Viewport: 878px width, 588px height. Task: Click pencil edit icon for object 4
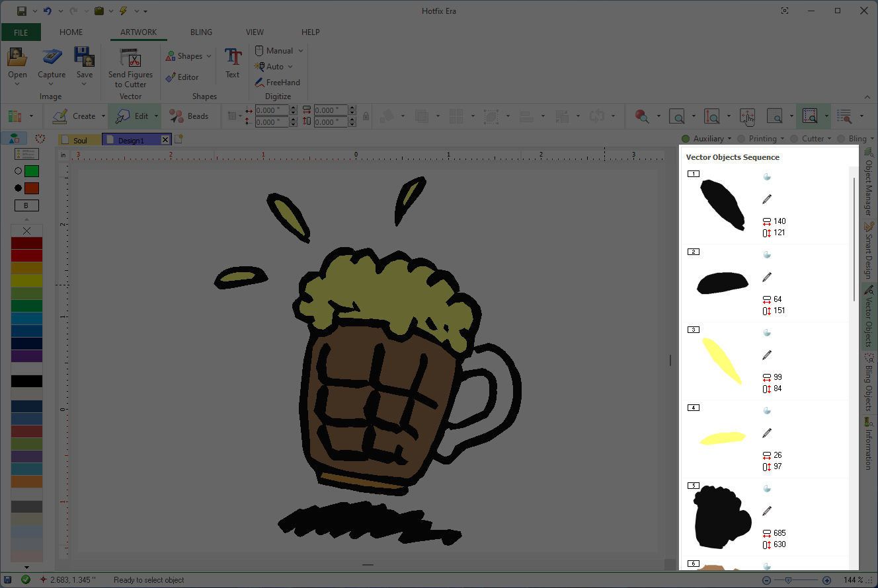click(767, 433)
